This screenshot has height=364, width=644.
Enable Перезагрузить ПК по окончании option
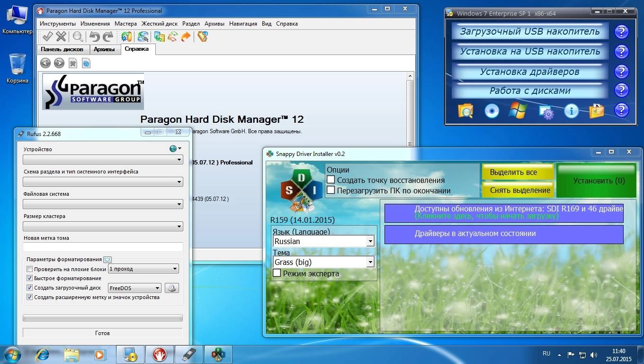click(x=331, y=190)
